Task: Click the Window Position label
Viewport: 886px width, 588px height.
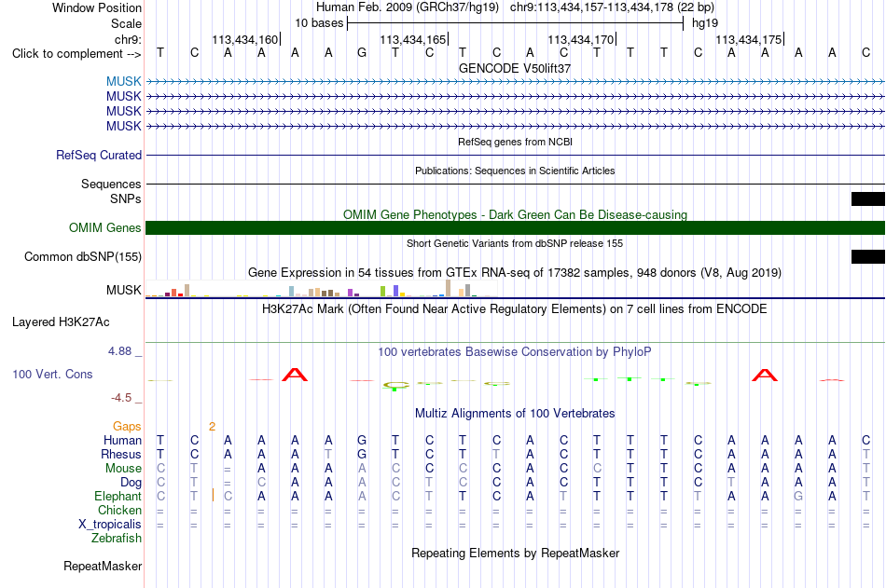Action: tap(97, 7)
